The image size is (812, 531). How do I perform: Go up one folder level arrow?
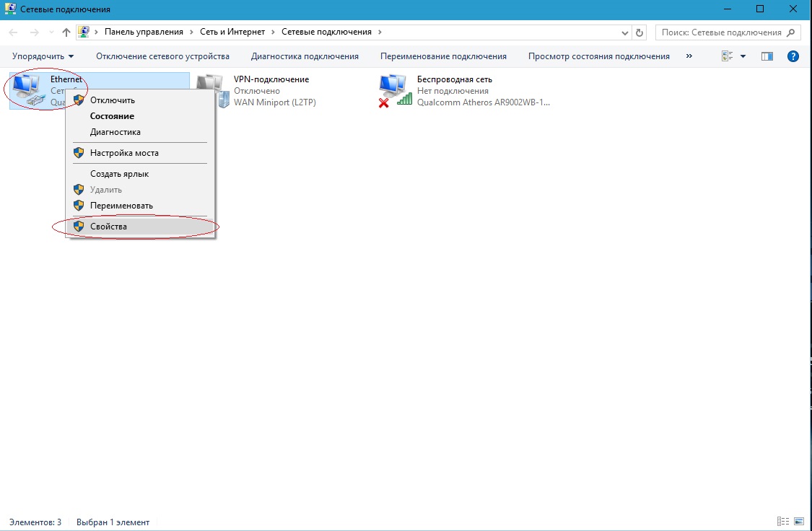coord(66,32)
